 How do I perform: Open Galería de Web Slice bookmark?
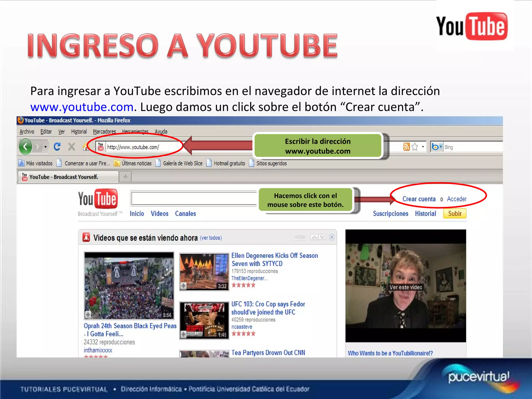pyautogui.click(x=179, y=163)
